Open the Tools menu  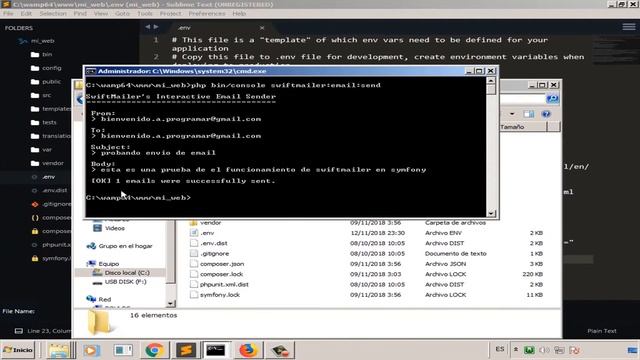145,13
